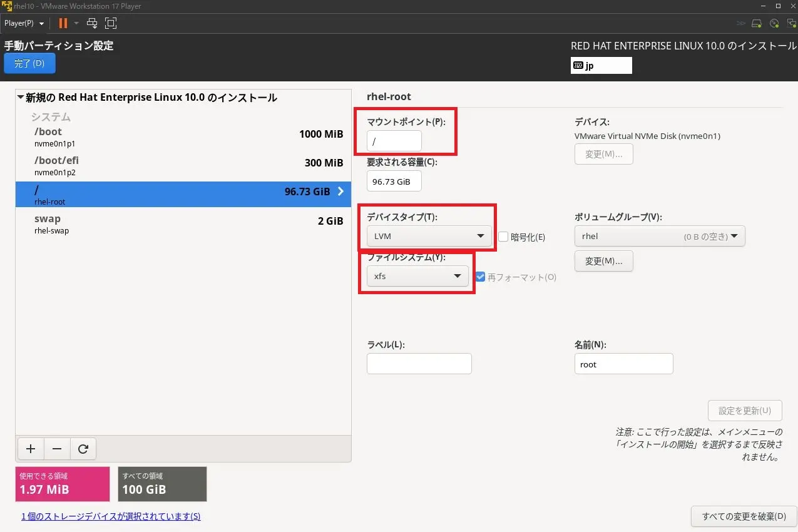Screen dimensions: 798x532
Task: Click the pink 使用できる領域 1.97 MiB swatch
Action: (x=62, y=484)
